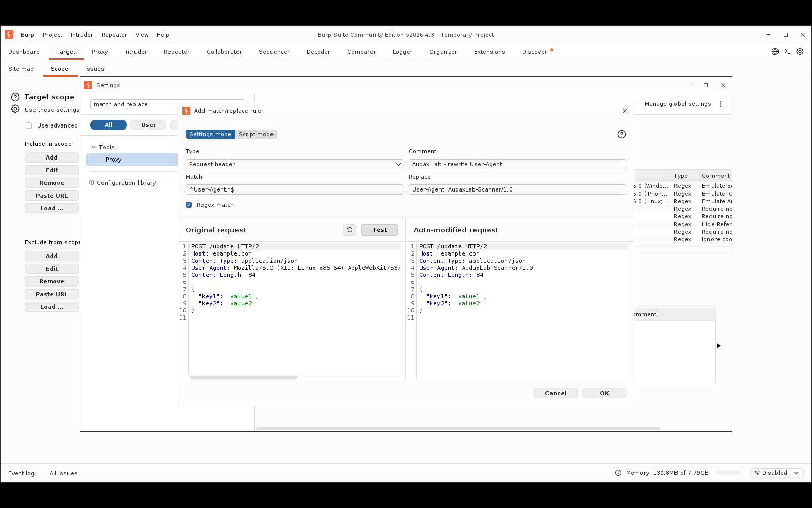Open the AI Disabled dropdown in the status bar
Image resolution: width=812 pixels, height=508 pixels.
[777, 473]
